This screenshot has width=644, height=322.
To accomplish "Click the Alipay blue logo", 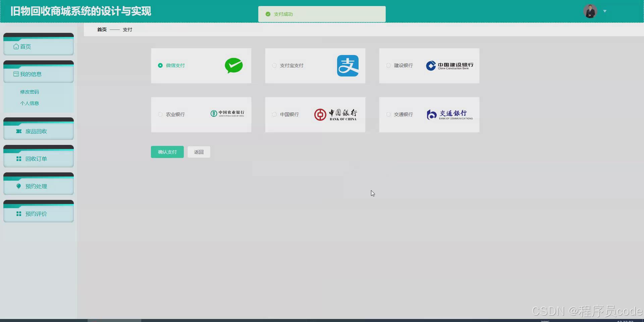I will click(x=348, y=66).
